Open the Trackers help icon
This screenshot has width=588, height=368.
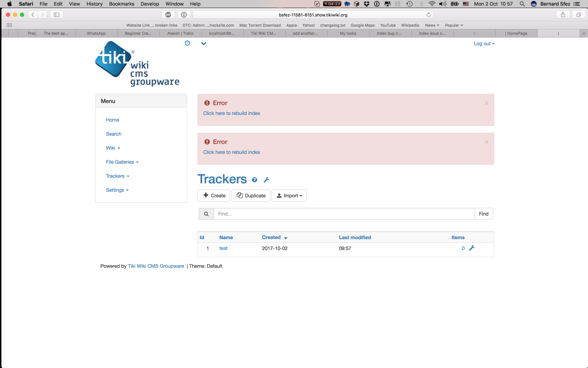[254, 180]
